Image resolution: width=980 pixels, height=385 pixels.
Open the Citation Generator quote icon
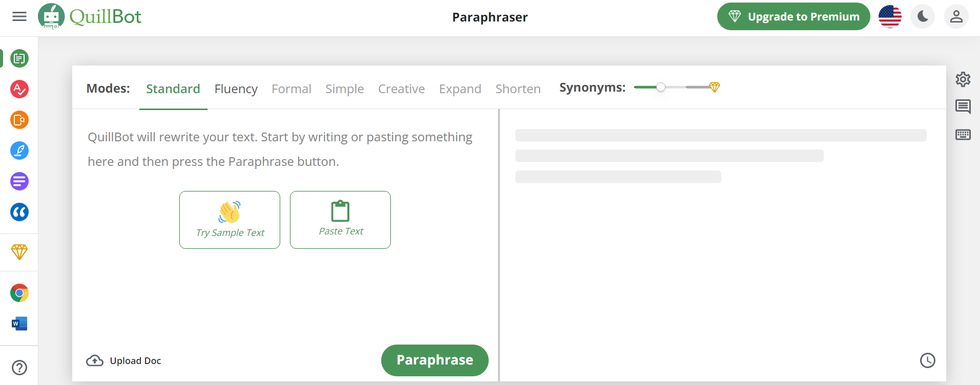coord(19,212)
